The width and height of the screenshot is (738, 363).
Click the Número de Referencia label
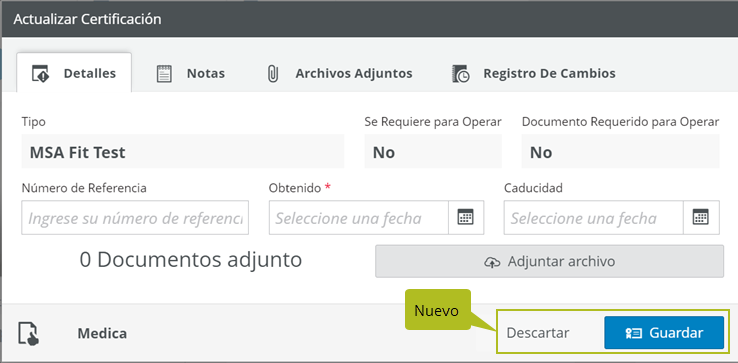(84, 188)
